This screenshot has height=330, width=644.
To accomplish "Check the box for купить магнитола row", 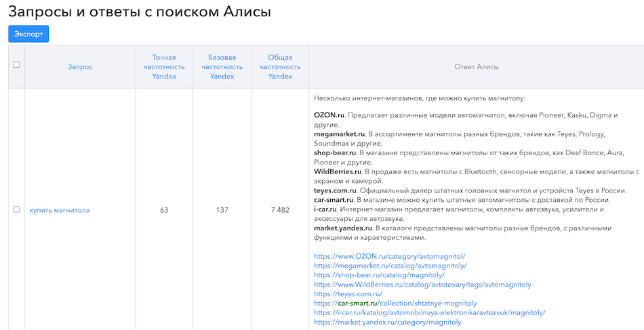I will (x=16, y=209).
